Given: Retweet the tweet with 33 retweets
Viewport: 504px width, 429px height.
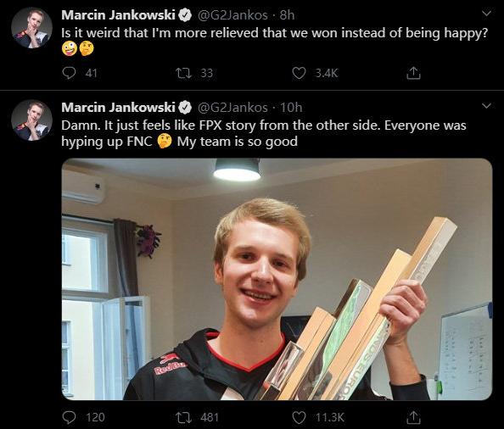Looking at the screenshot, I should click(184, 73).
